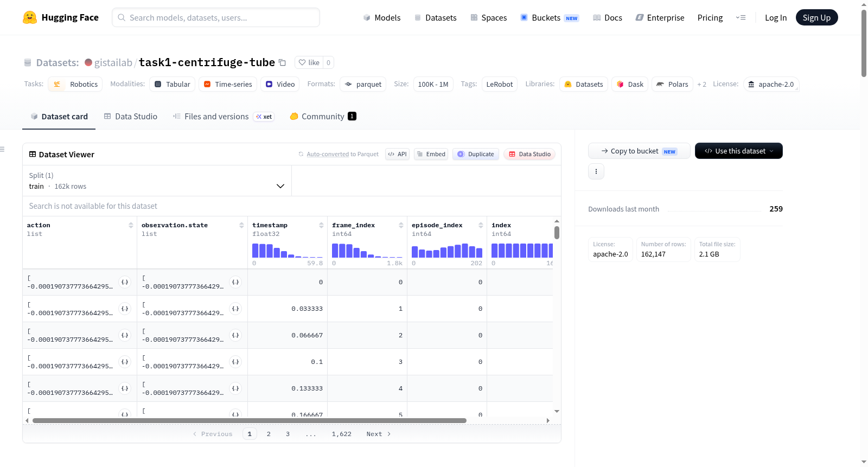Switch to the Data Studio tab
Screen dimensions: 868x467
[131, 116]
